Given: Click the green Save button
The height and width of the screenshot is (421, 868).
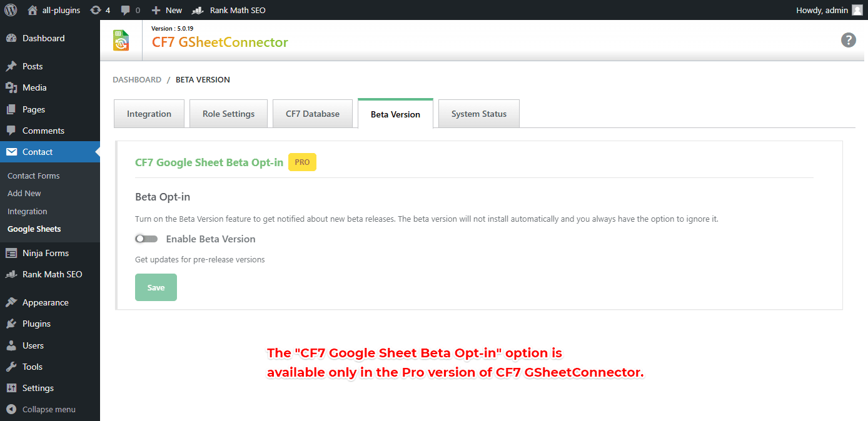Looking at the screenshot, I should (x=156, y=287).
